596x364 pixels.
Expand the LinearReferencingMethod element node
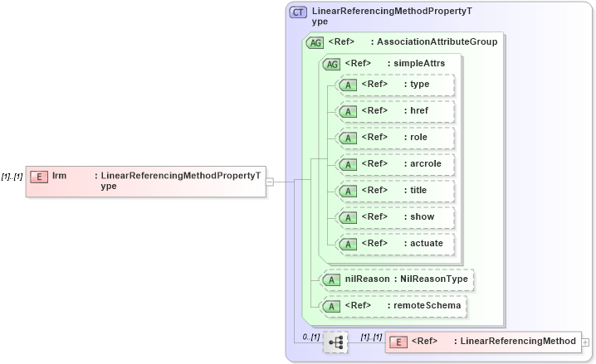click(x=585, y=342)
